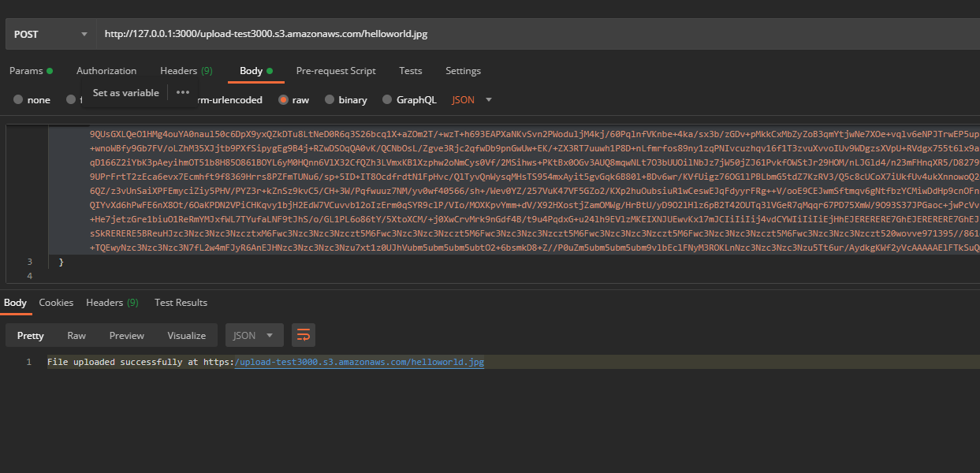Click the Set as variable button

click(126, 92)
